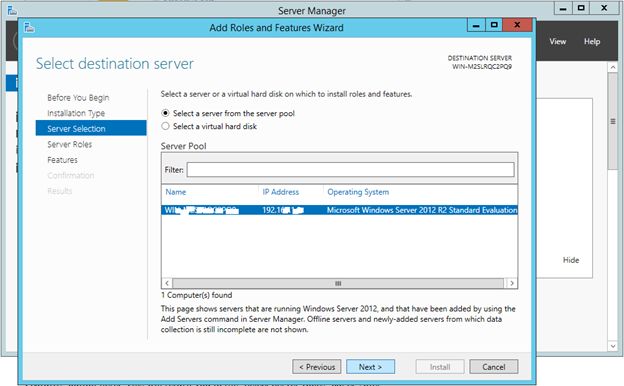Sort by Operating System column header

(x=358, y=192)
